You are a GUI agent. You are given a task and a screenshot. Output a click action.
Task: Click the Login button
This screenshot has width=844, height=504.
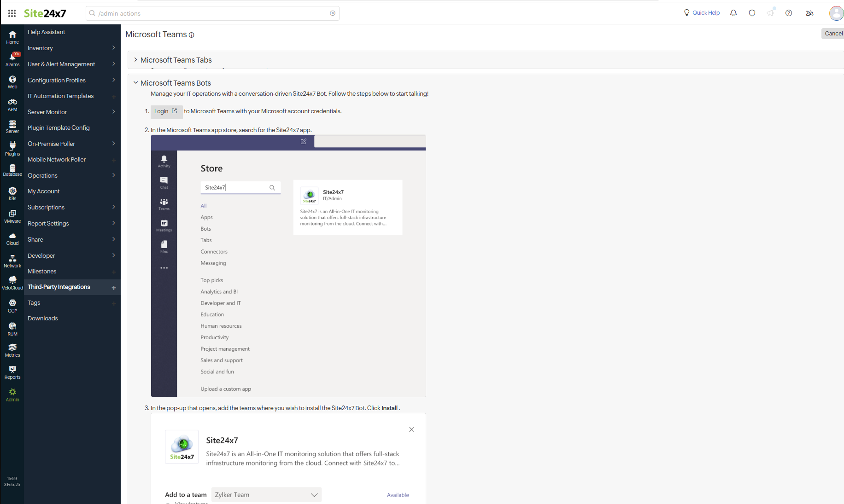click(166, 111)
